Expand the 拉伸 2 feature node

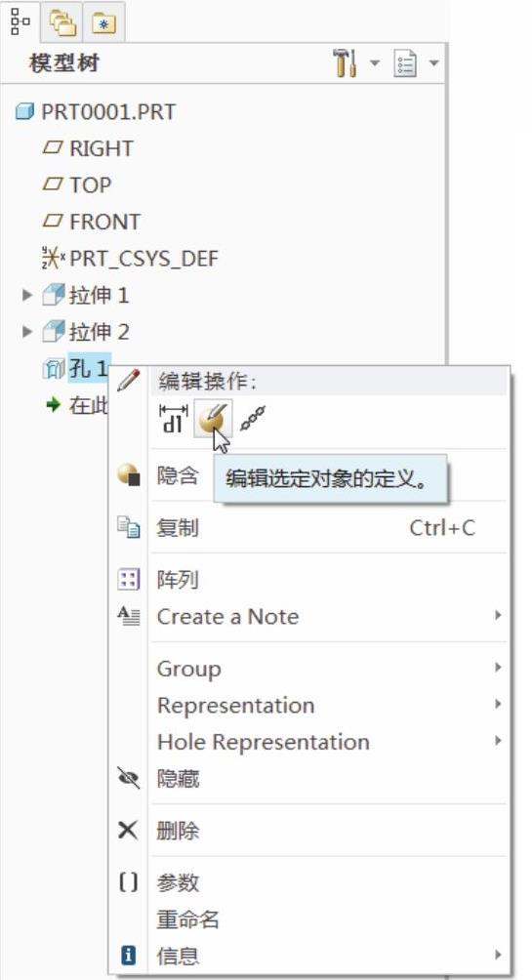tap(26, 332)
